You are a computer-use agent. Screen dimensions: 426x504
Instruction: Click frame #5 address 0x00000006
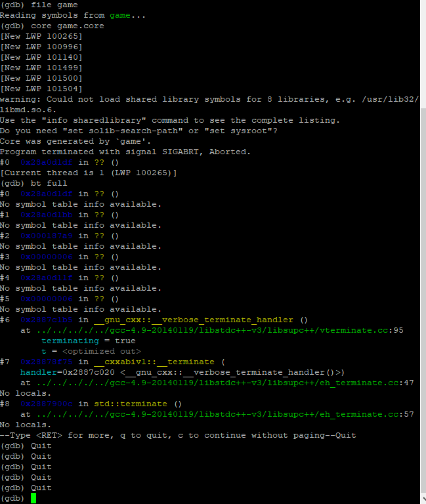(47, 299)
